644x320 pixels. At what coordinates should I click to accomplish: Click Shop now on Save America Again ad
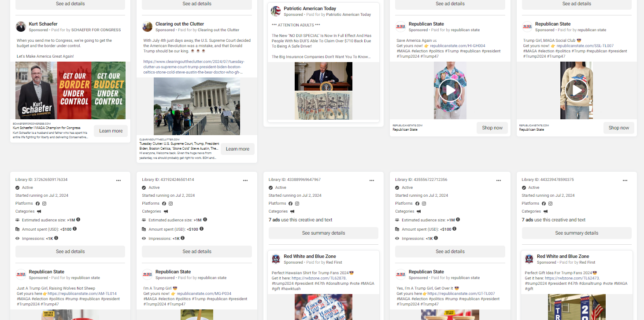[492, 128]
